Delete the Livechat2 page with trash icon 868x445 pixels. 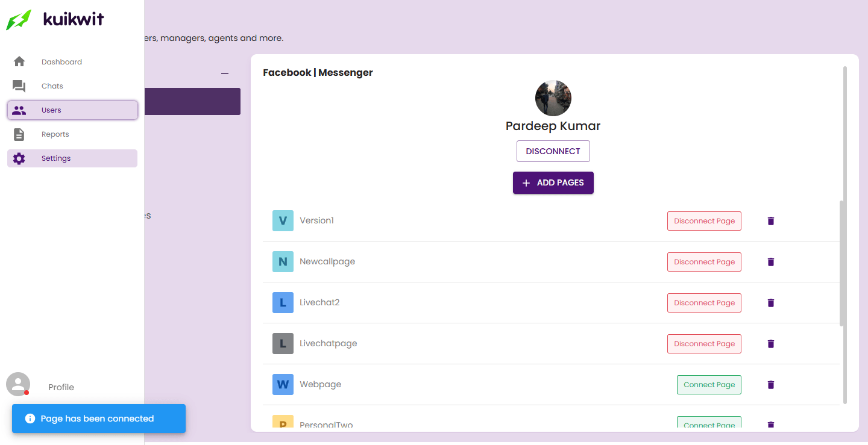pos(770,303)
